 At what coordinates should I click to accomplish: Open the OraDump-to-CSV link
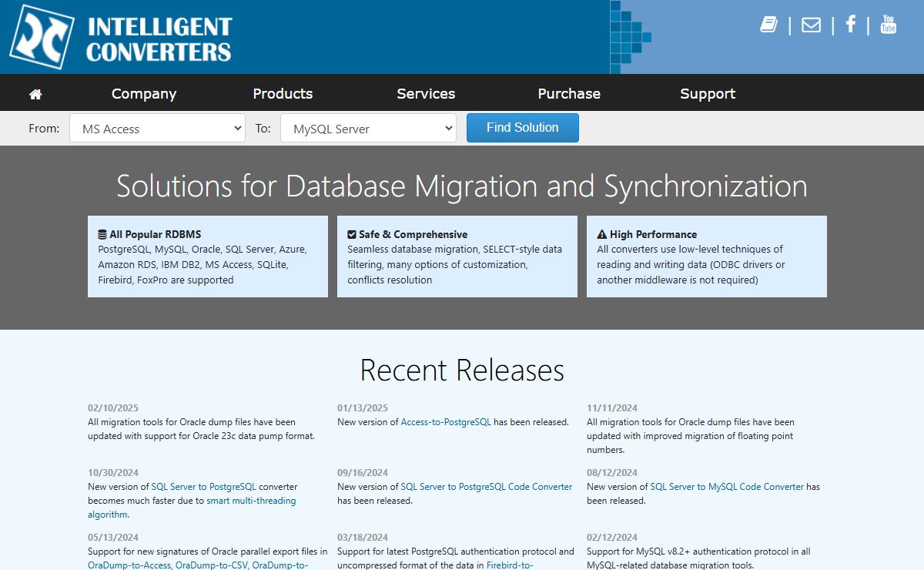coord(211,565)
